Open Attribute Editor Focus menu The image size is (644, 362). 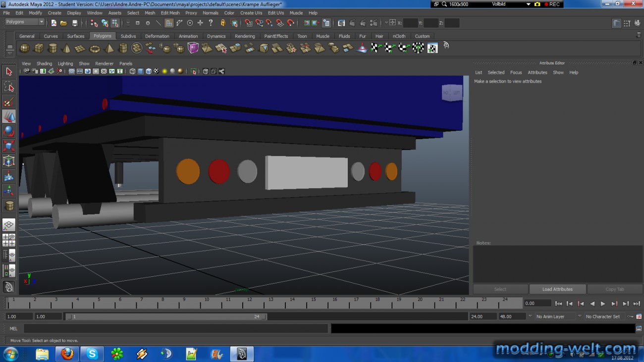click(516, 72)
